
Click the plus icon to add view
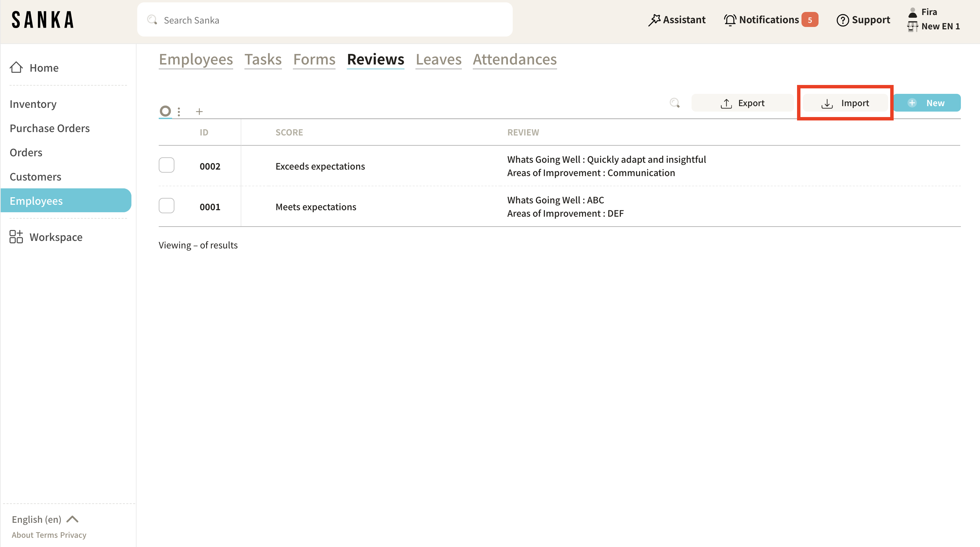coord(199,112)
